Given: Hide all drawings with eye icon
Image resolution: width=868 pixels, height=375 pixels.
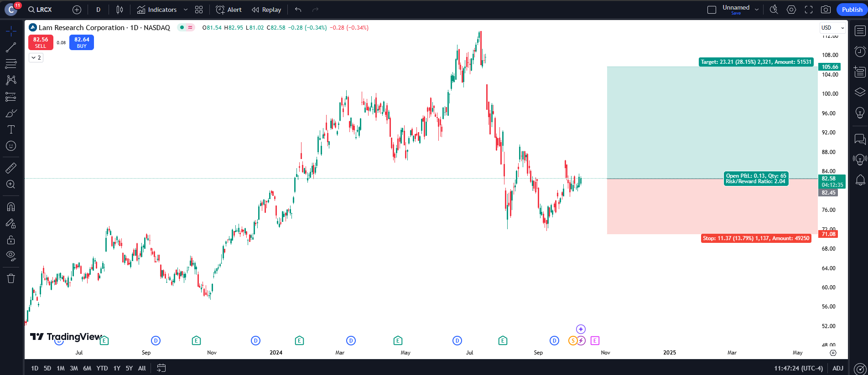Looking at the screenshot, I should tap(11, 256).
